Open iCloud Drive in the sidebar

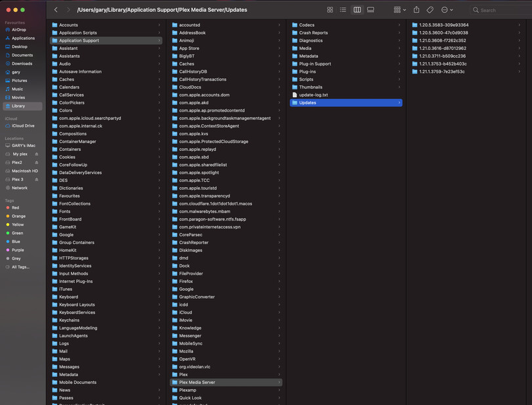[x=22, y=126]
